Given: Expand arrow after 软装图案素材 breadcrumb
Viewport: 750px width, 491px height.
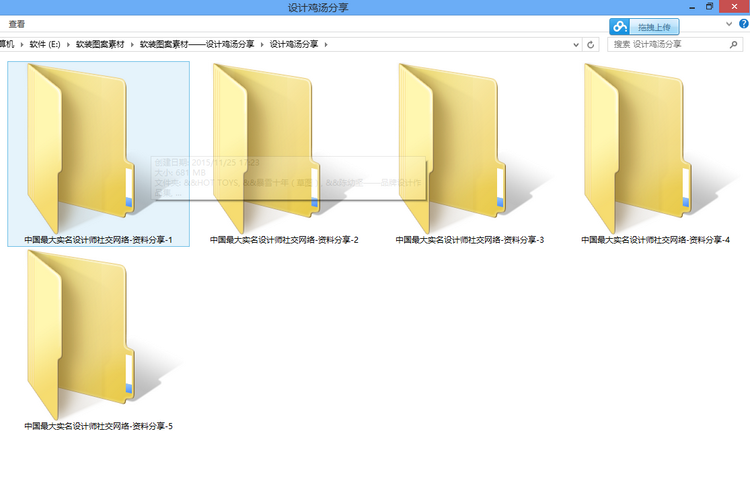Looking at the screenshot, I should point(132,44).
